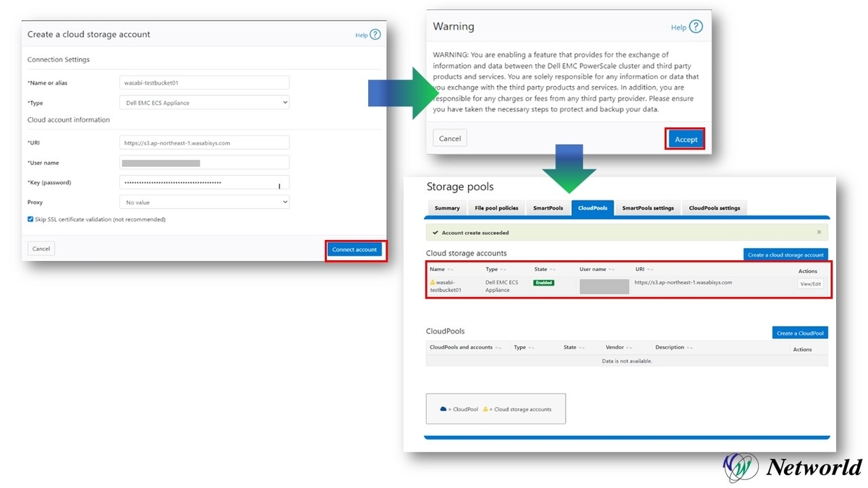Open the Proxy dropdown showing No value
The width and height of the screenshot is (868, 488).
pos(205,202)
